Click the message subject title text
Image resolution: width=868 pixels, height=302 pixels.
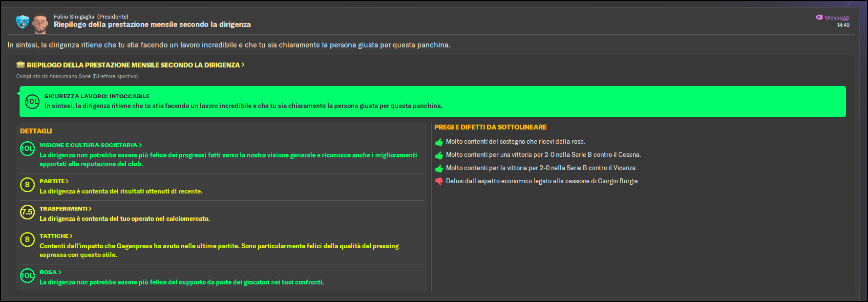point(152,24)
